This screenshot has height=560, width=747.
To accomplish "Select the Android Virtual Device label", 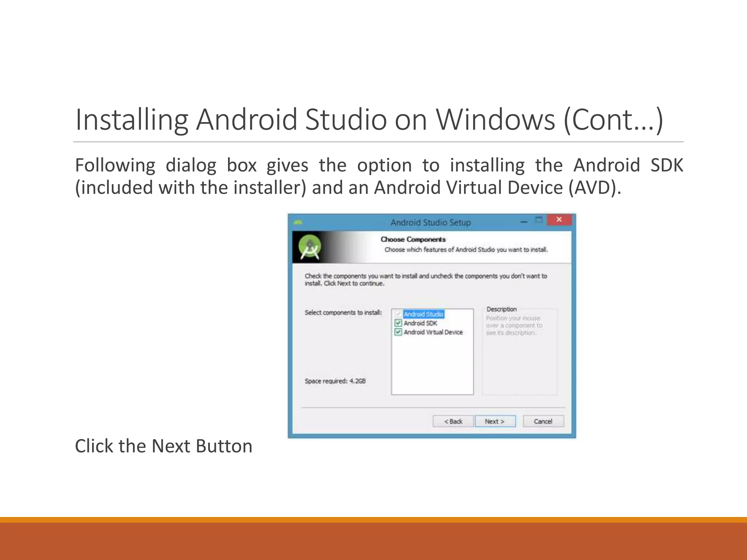I will pos(433,332).
